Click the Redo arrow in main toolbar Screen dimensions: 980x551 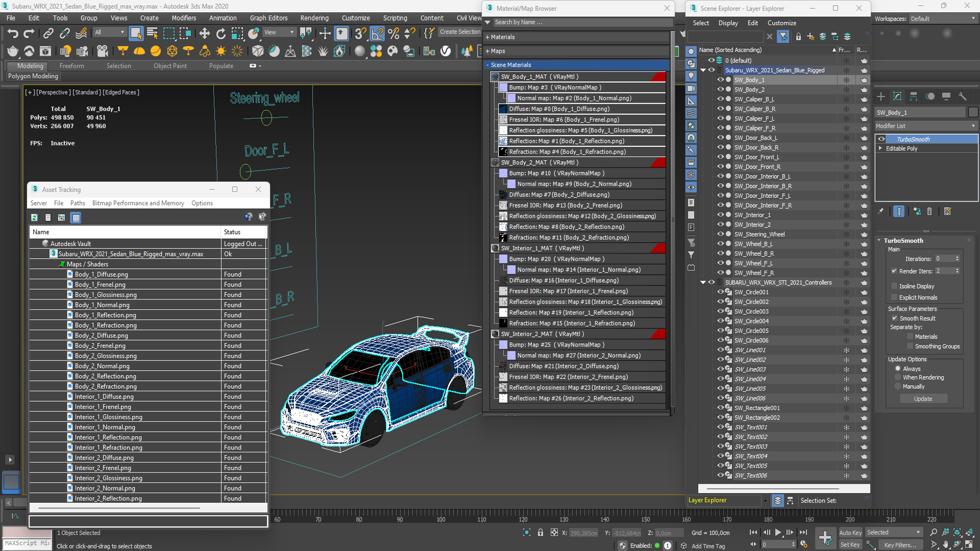pos(30,34)
